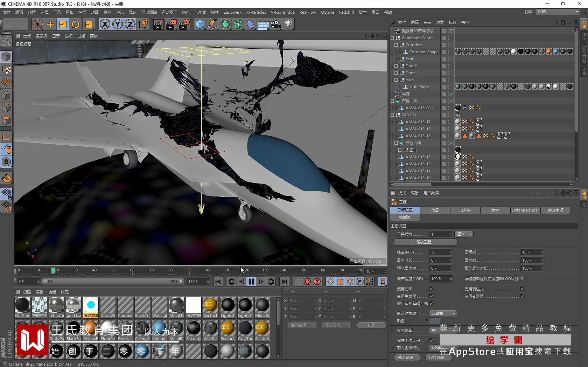588x367 pixels.
Task: Switch to the 动力学 tab
Action: tap(465, 210)
